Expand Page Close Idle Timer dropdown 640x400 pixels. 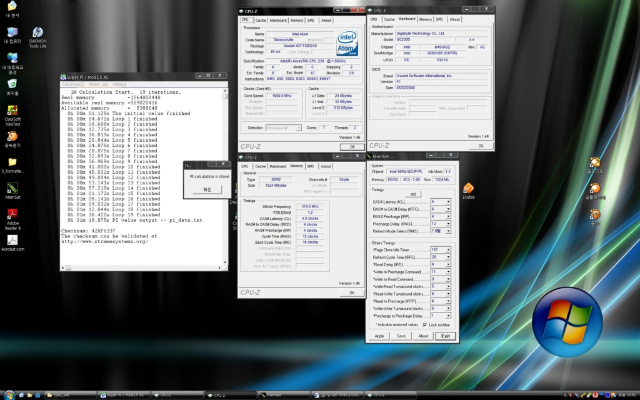pyautogui.click(x=448, y=249)
